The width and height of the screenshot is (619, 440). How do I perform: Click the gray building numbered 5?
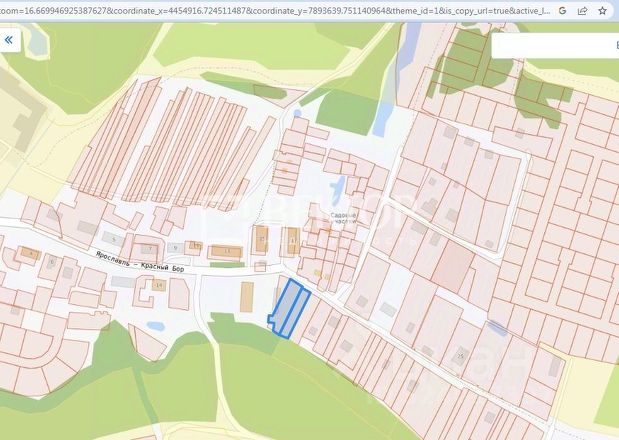click(113, 239)
